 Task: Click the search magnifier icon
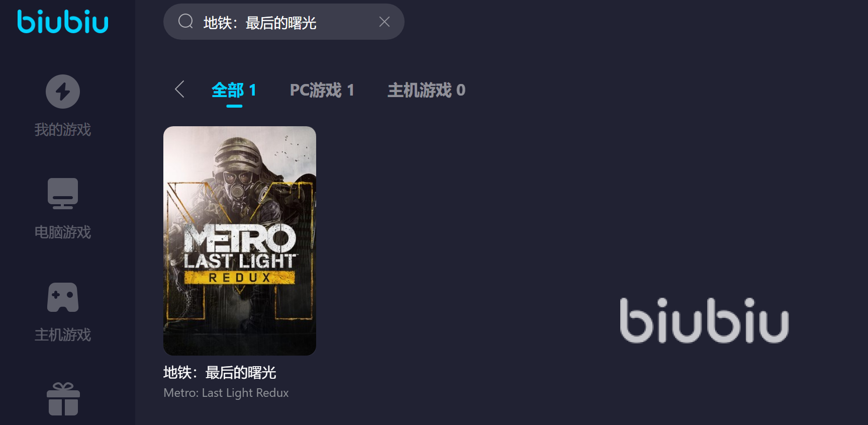(x=185, y=22)
